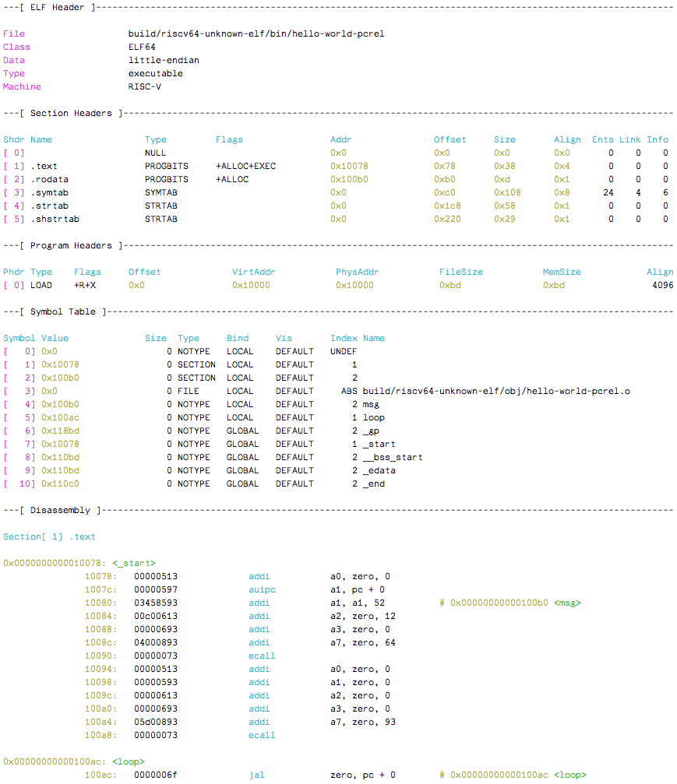
Task: Click operands a2, zero, 12
Action: [363, 617]
